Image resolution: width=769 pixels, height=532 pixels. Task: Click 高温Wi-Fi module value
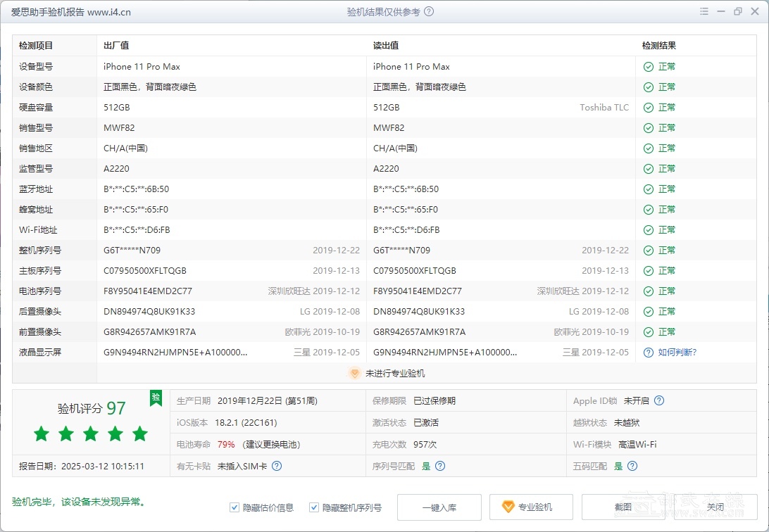[x=637, y=444]
